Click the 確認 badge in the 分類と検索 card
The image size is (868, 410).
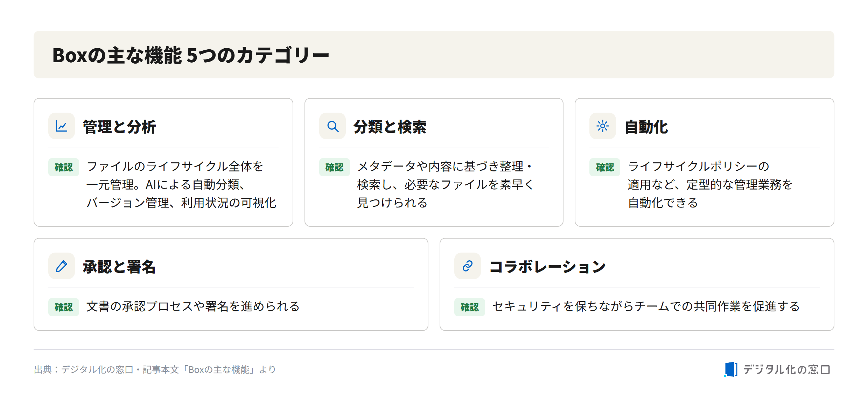tap(335, 167)
